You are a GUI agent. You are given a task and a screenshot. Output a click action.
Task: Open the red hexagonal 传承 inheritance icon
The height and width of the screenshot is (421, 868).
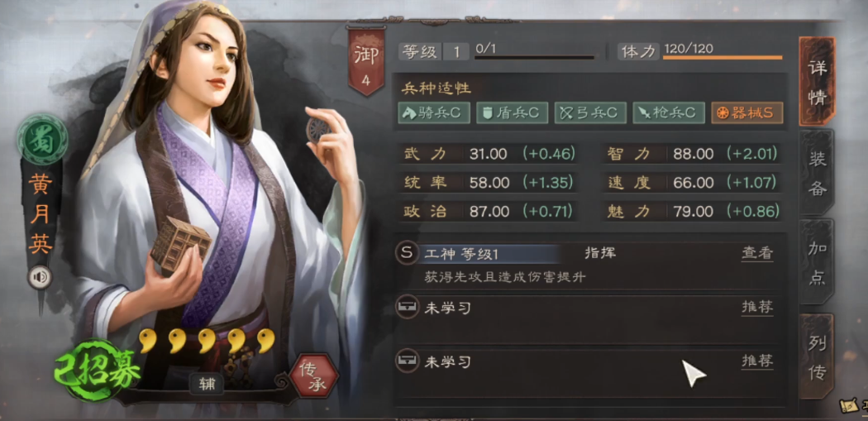(314, 376)
